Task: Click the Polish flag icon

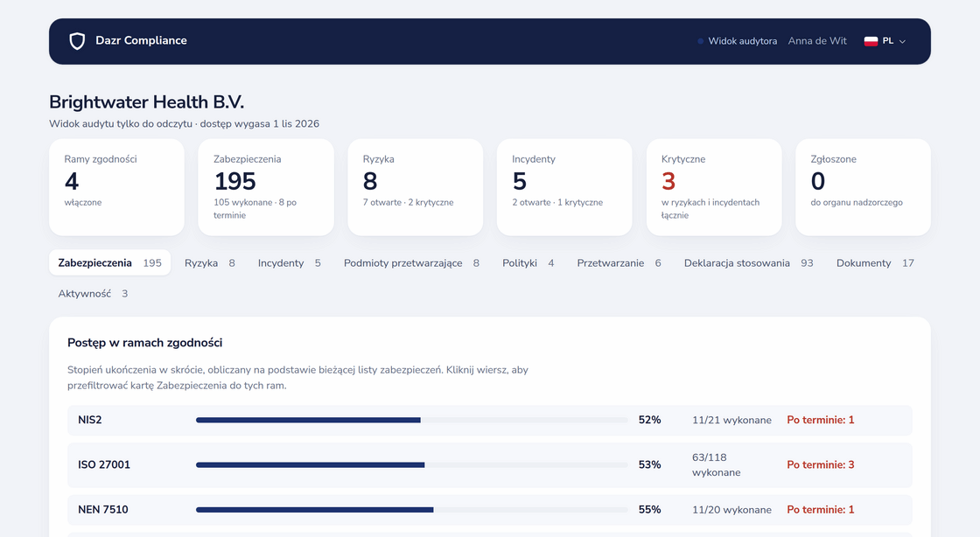Action: [x=871, y=41]
